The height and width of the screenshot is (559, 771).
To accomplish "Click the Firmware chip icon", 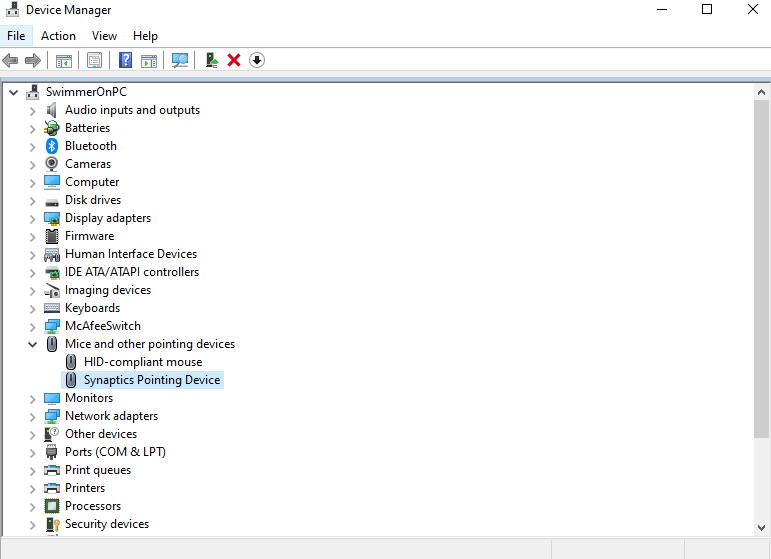I will (x=52, y=236).
